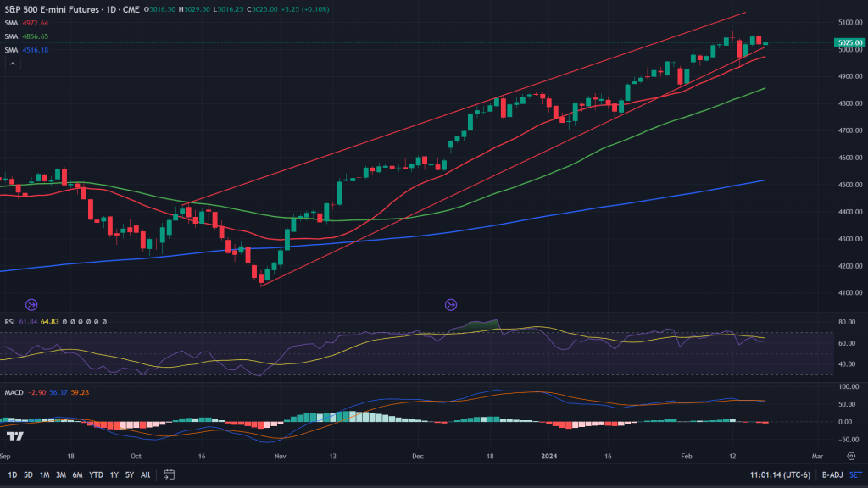Viewport: 868px width, 488px height.
Task: Collapse the indicator legend with the chevron
Action: tap(11, 64)
